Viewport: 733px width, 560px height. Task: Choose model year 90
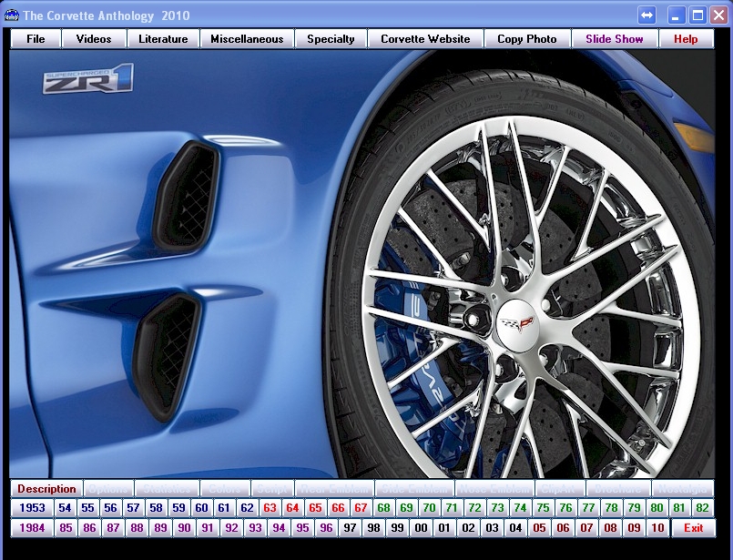click(184, 528)
